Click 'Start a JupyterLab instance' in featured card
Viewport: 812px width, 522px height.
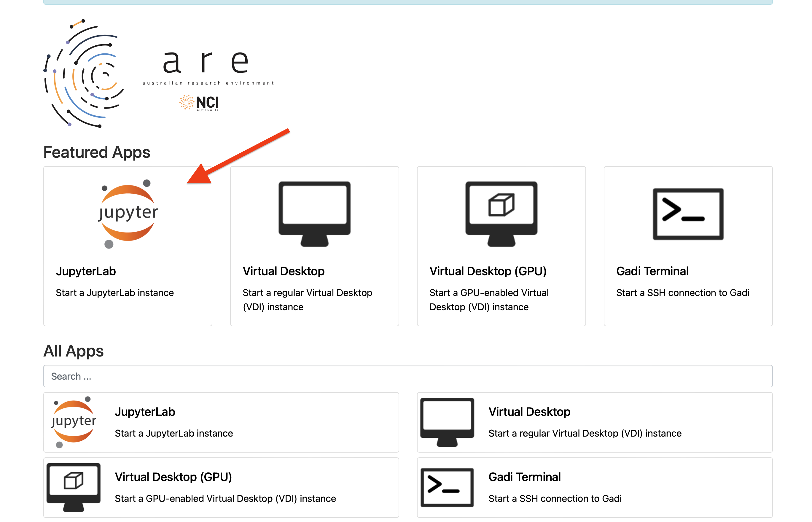(x=114, y=292)
